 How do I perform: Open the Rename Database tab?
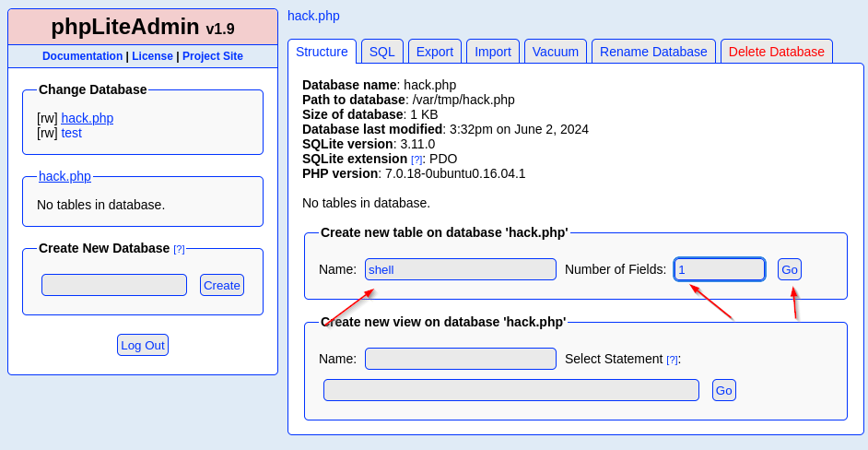click(653, 52)
